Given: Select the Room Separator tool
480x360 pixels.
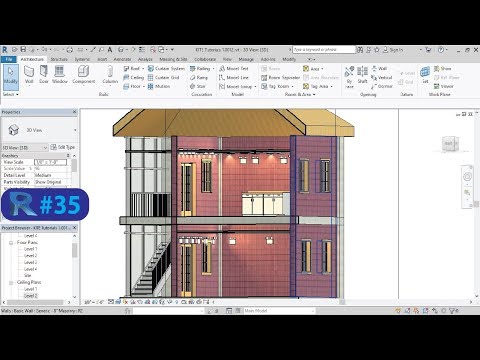Looking at the screenshot, I should (x=280, y=77).
